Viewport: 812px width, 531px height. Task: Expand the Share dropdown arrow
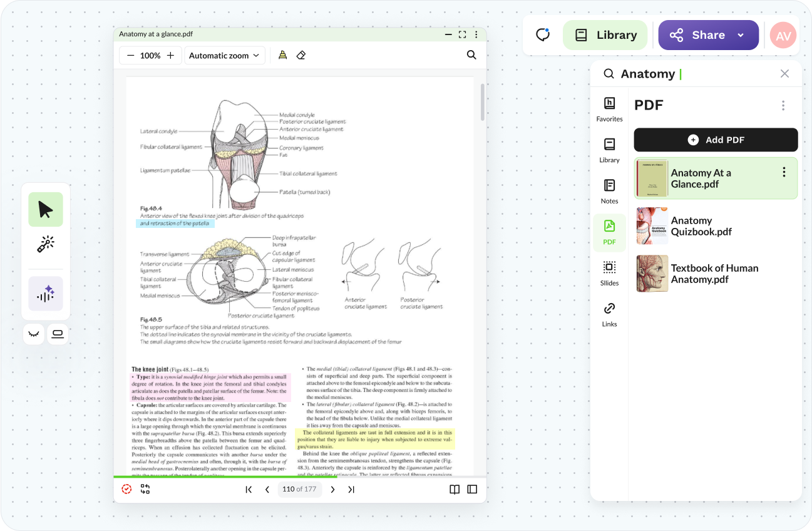tap(741, 35)
